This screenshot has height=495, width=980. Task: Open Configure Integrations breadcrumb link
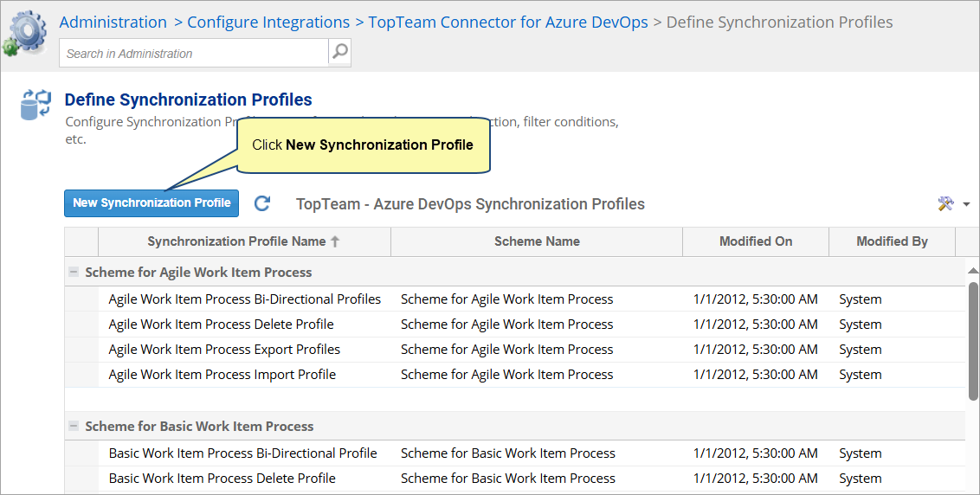click(268, 22)
